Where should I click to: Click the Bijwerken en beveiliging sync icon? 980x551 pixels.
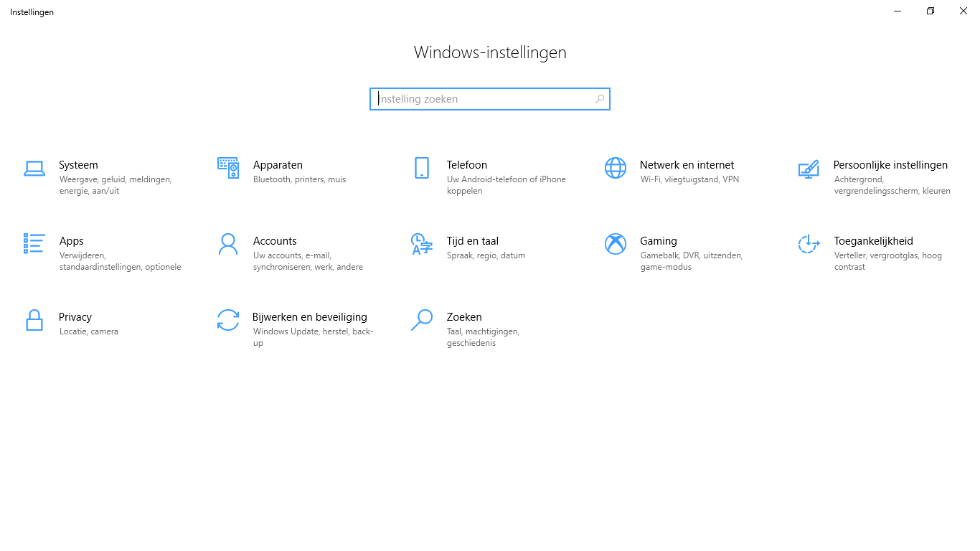[228, 320]
